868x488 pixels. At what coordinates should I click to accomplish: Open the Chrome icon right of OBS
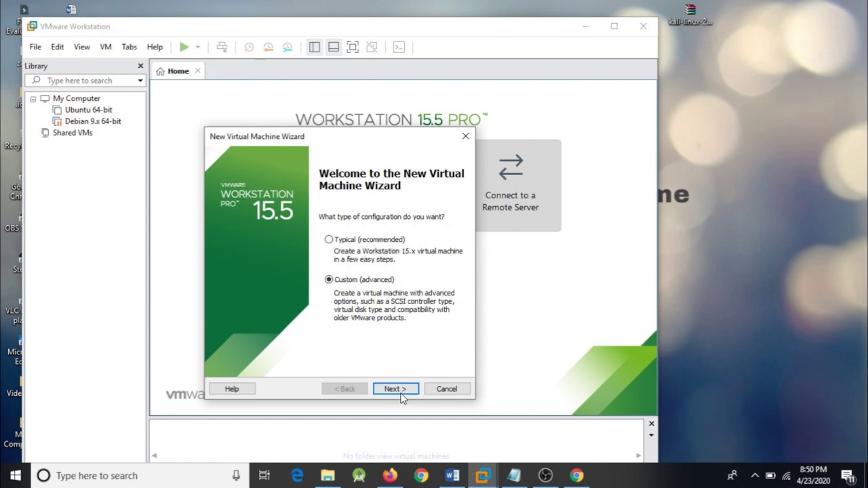point(576,475)
